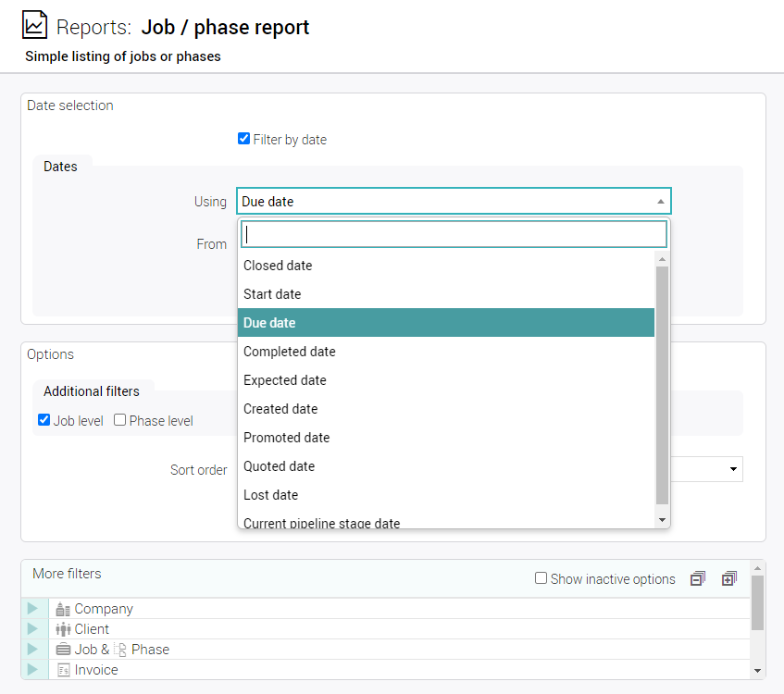Click the collapse all filters icon
This screenshot has width=784, height=694.
pos(697,578)
